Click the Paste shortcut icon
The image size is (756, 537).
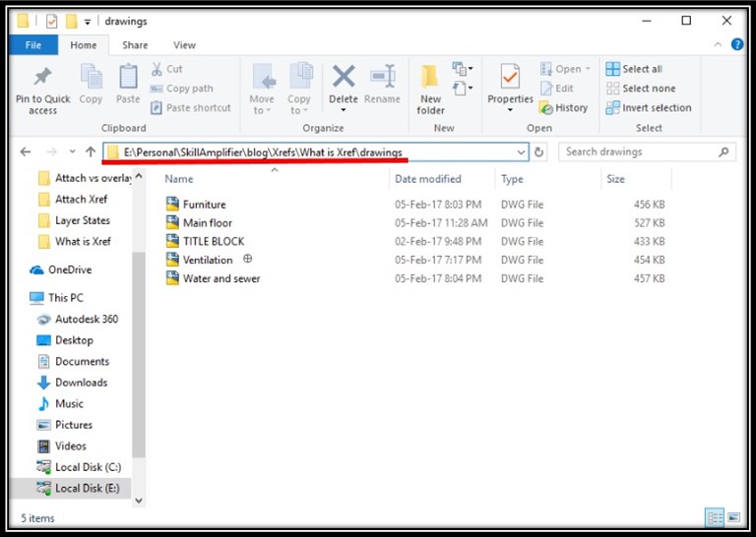tap(157, 107)
